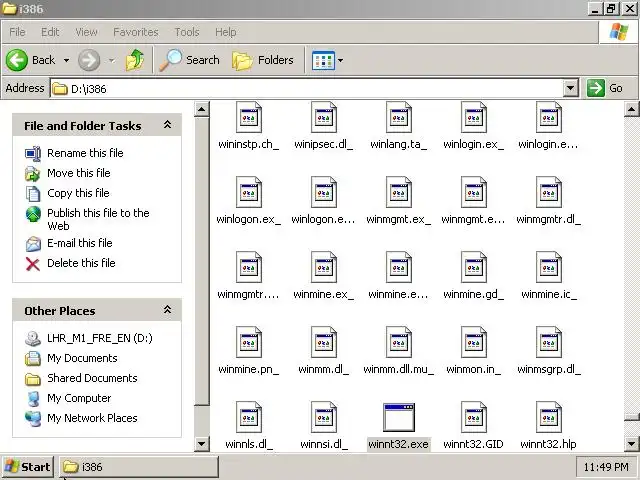
Task: Select the winmon.in_ file icon
Action: coord(473,342)
